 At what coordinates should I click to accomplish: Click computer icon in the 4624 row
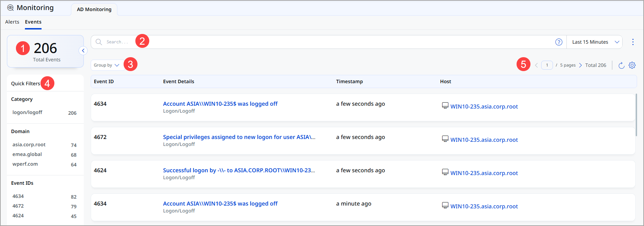point(445,172)
